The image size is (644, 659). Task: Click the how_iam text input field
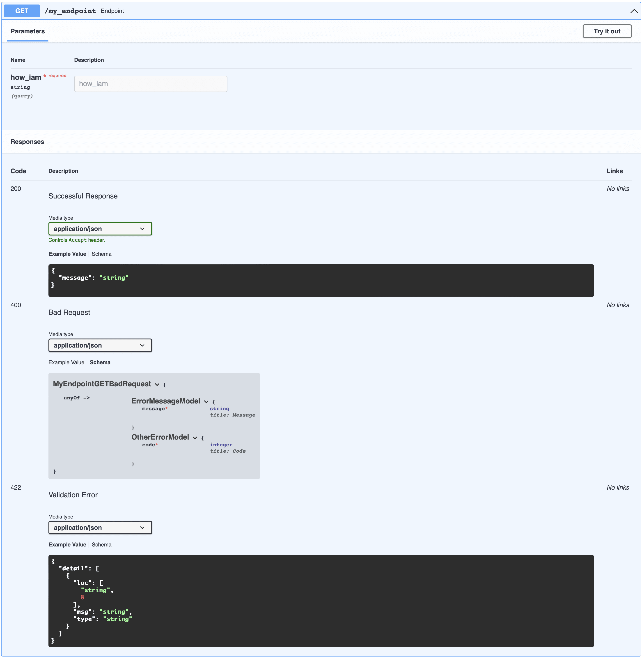click(150, 84)
